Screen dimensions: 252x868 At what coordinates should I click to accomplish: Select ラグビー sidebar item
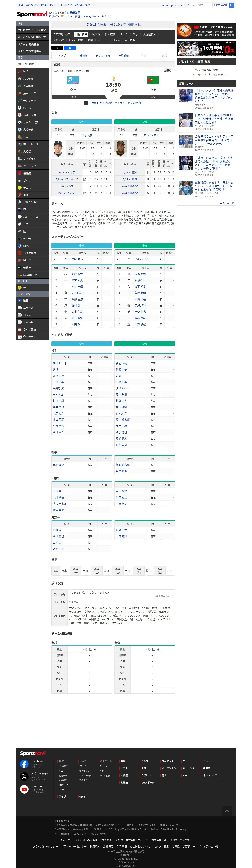[x=33, y=224]
